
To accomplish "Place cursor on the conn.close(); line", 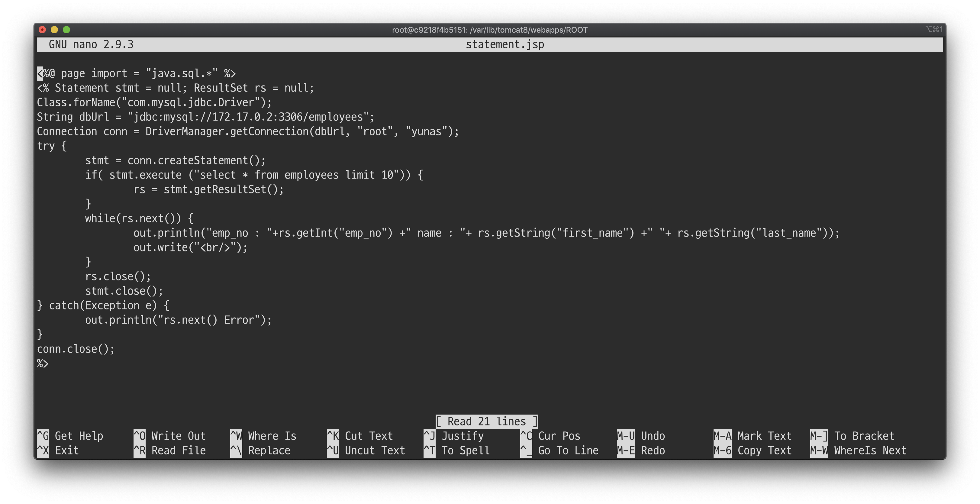I will click(76, 349).
